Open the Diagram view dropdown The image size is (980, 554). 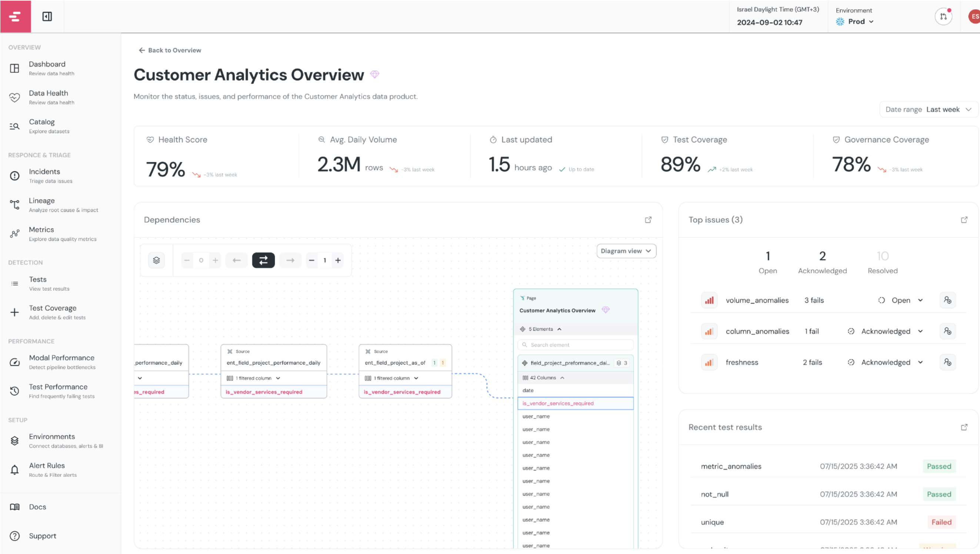coord(626,251)
